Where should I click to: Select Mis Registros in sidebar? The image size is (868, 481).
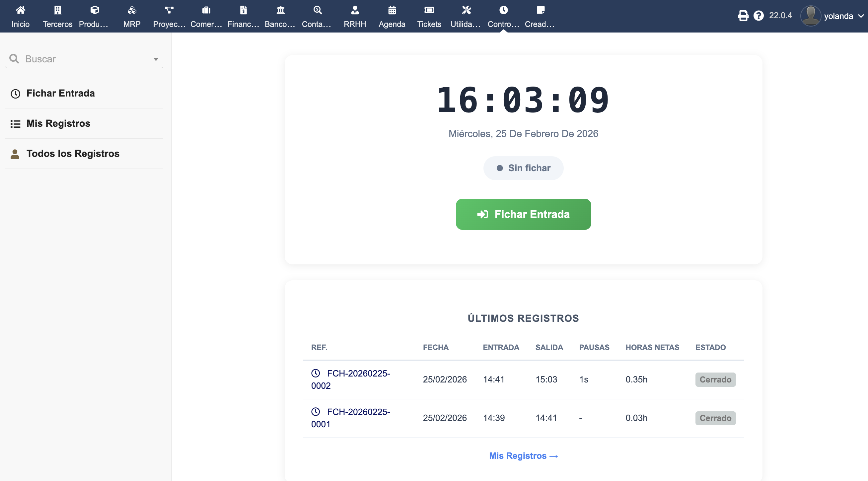[x=58, y=123]
